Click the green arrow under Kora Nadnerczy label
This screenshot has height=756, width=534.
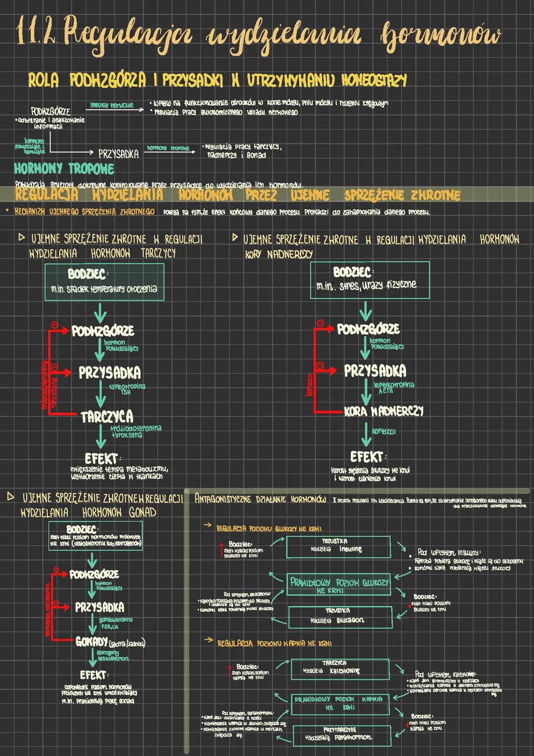(x=366, y=434)
